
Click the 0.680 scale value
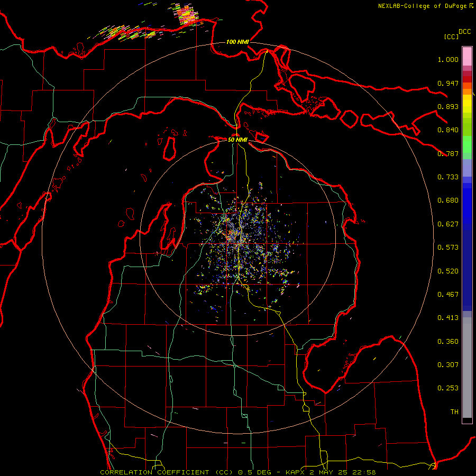pos(448,200)
